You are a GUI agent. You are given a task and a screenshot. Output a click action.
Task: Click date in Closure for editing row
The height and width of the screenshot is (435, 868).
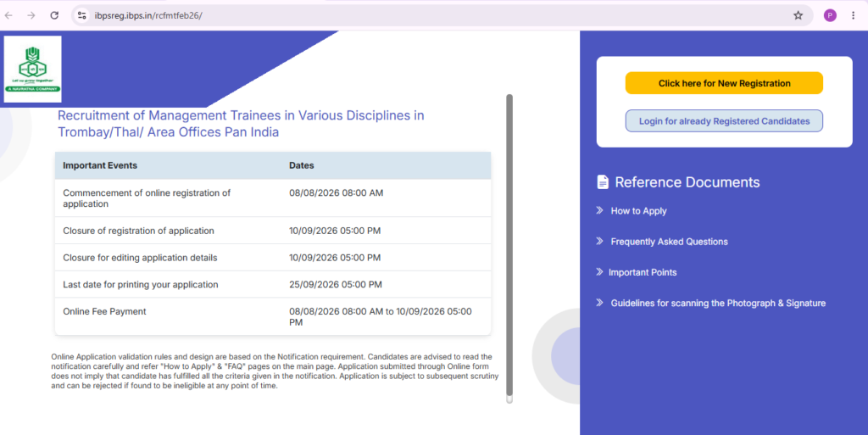335,257
